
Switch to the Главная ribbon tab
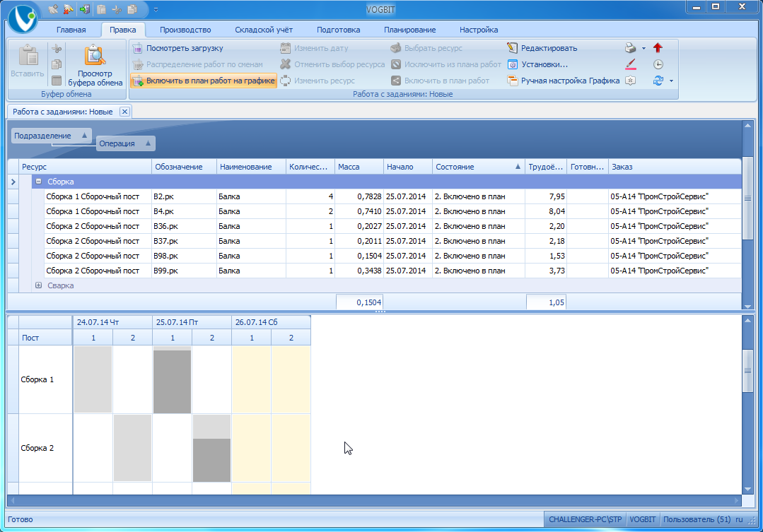(71, 30)
